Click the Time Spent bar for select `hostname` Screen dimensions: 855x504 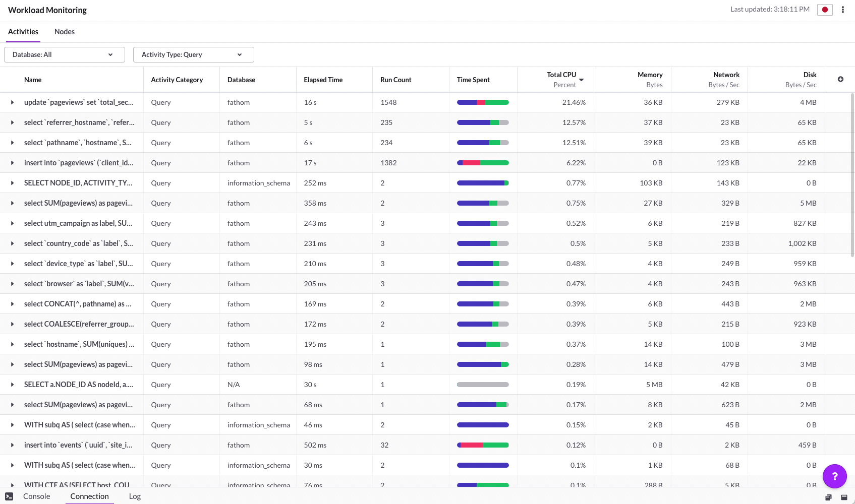[483, 344]
